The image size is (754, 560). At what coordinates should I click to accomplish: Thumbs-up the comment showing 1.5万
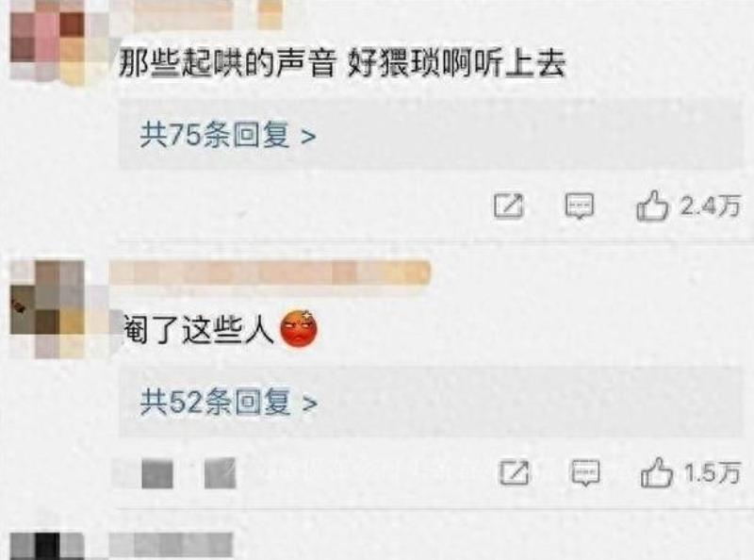[x=656, y=472]
